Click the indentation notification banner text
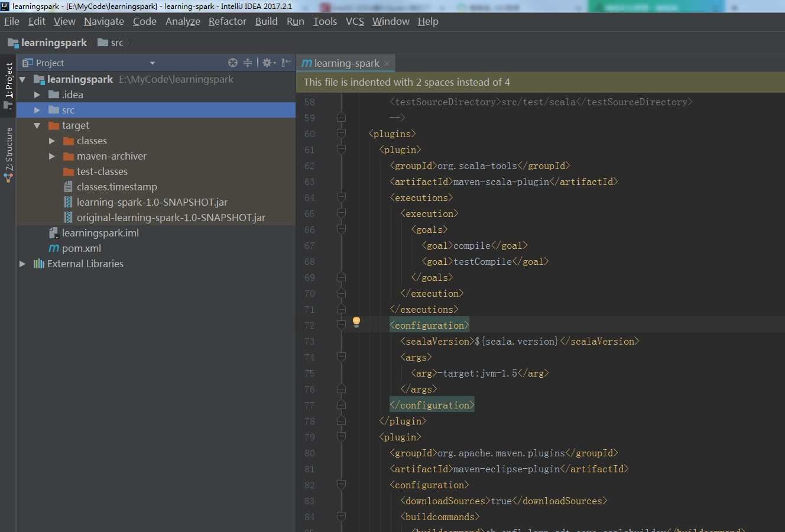This screenshot has height=532, width=785. (407, 82)
